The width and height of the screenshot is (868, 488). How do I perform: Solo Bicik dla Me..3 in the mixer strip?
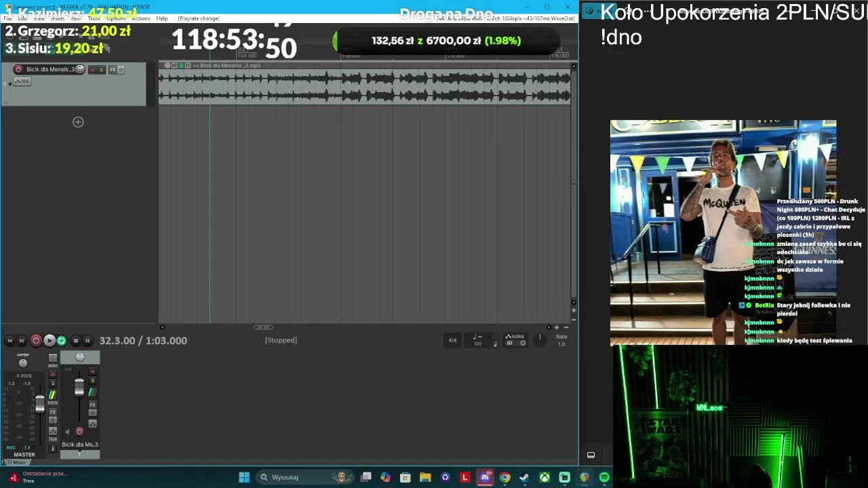(x=93, y=381)
